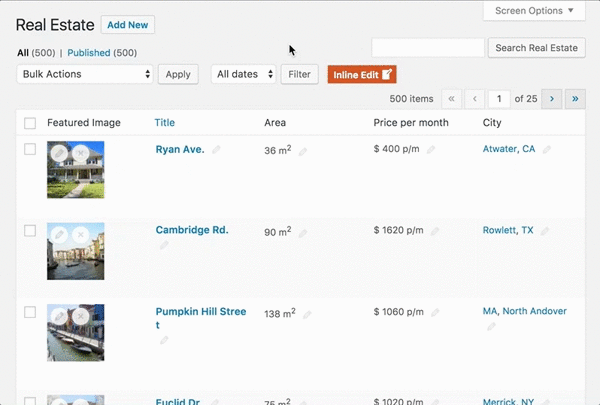Edit Ryan Ave. featured image pencil overlay
This screenshot has width=600, height=405.
tap(59, 154)
